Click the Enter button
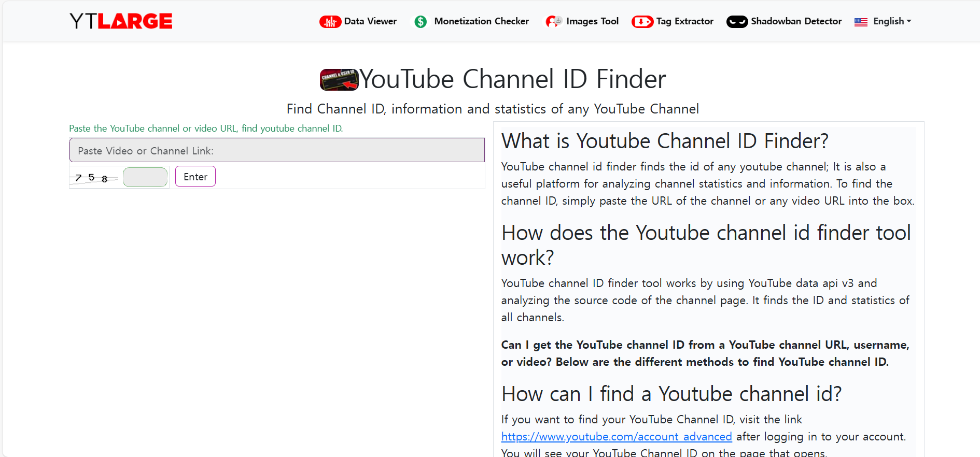Screen dimensions: 980x457 (x=195, y=176)
